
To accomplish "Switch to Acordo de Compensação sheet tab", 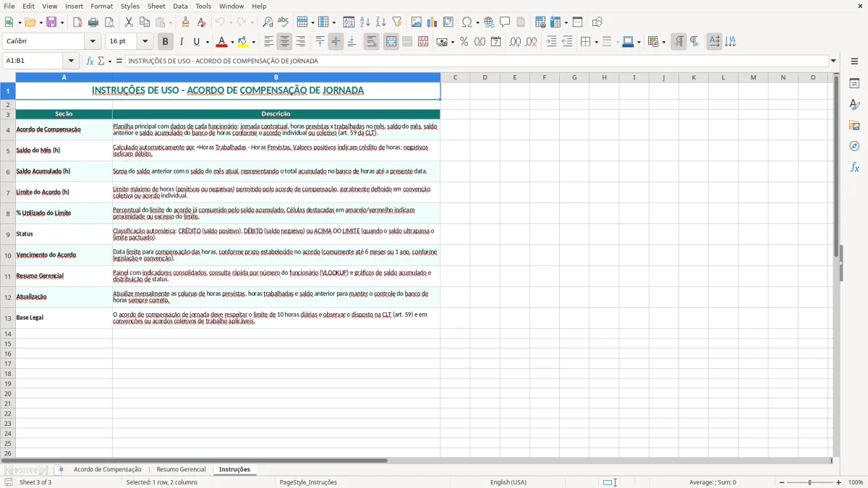I will click(107, 469).
